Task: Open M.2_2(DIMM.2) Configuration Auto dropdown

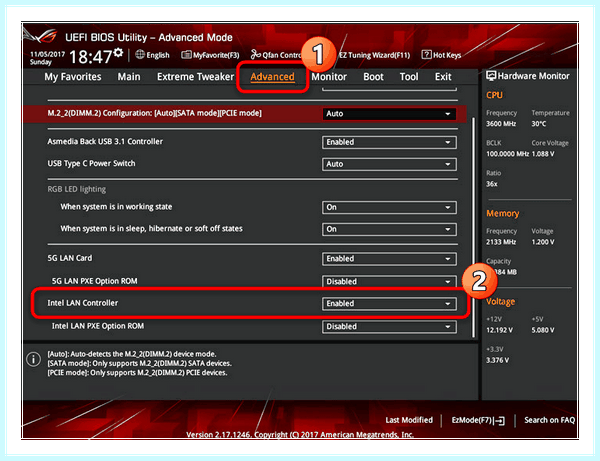Action: [389, 114]
